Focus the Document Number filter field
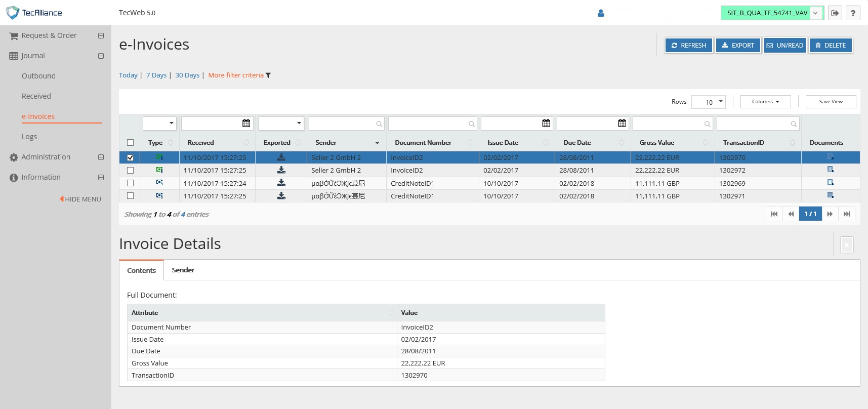 point(433,124)
